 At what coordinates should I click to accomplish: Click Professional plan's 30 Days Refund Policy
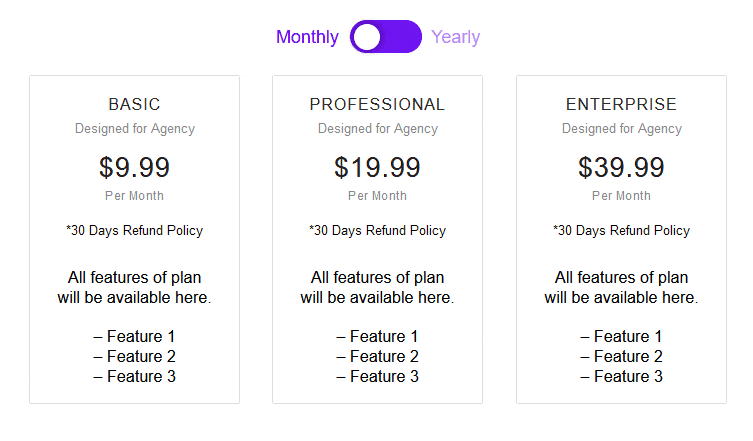[x=377, y=231]
